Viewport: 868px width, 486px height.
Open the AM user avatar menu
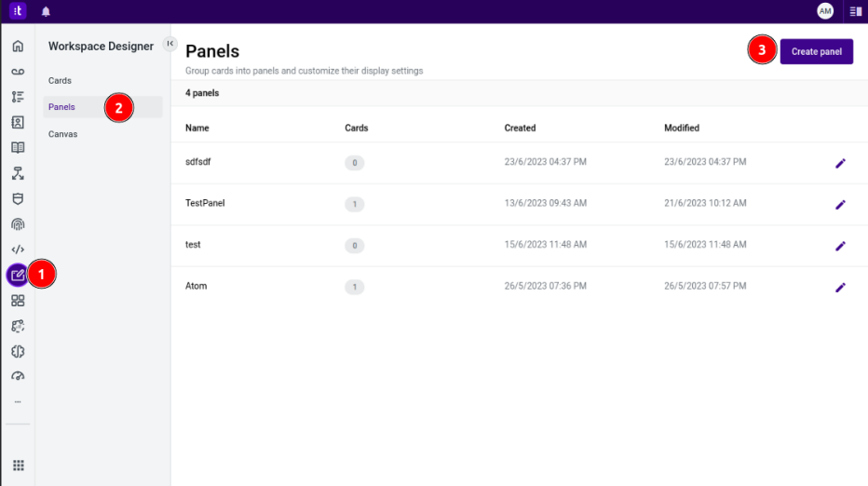(825, 11)
